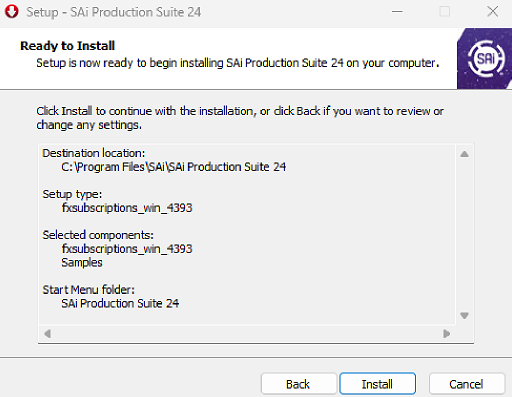Click the horizontal scrollbar track below summary
This screenshot has height=397, width=512.
pos(247,333)
